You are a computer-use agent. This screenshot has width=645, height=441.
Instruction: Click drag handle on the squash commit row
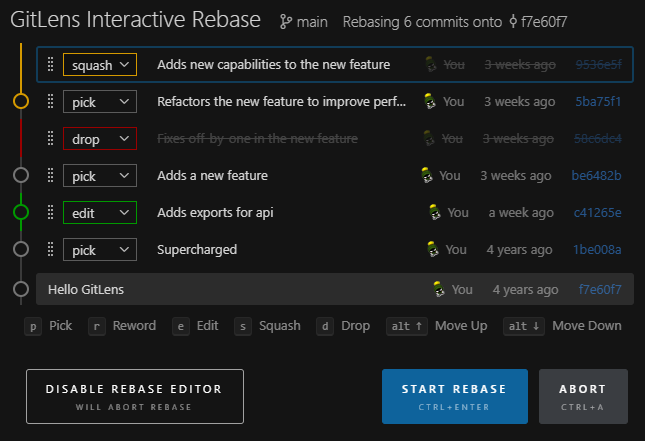(50, 65)
